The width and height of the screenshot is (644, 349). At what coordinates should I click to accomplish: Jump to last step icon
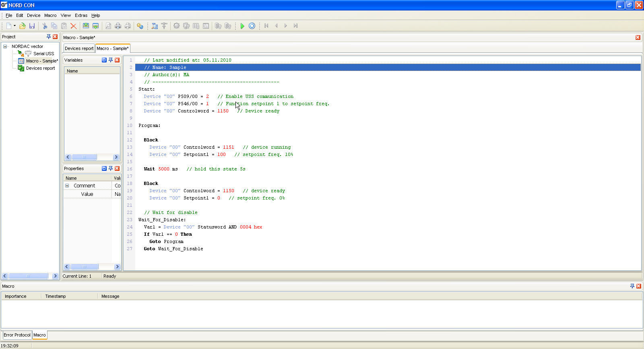click(x=295, y=26)
